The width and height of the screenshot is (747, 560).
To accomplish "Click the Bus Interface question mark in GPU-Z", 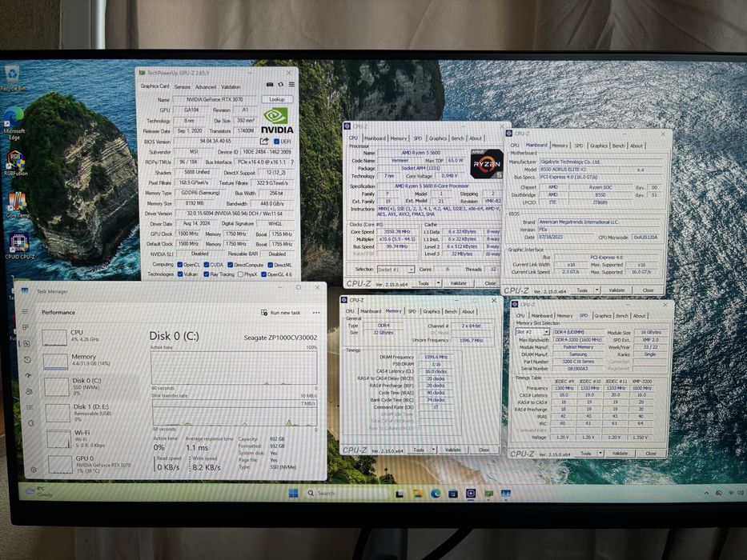I will [x=292, y=162].
